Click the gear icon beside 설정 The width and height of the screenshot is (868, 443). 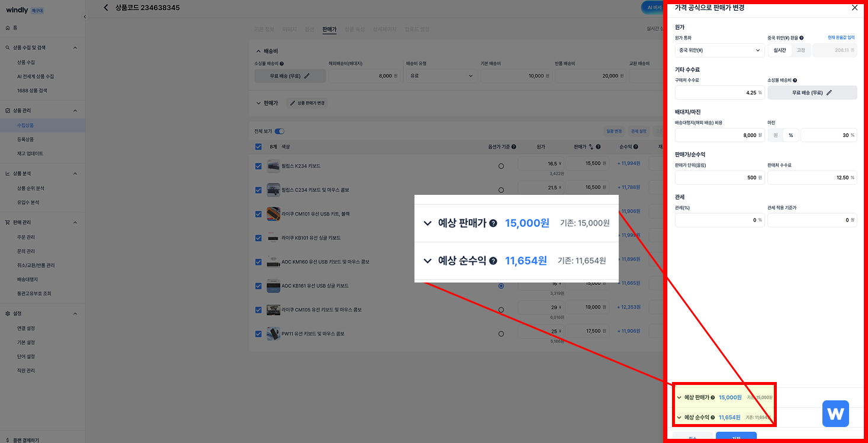pos(7,313)
